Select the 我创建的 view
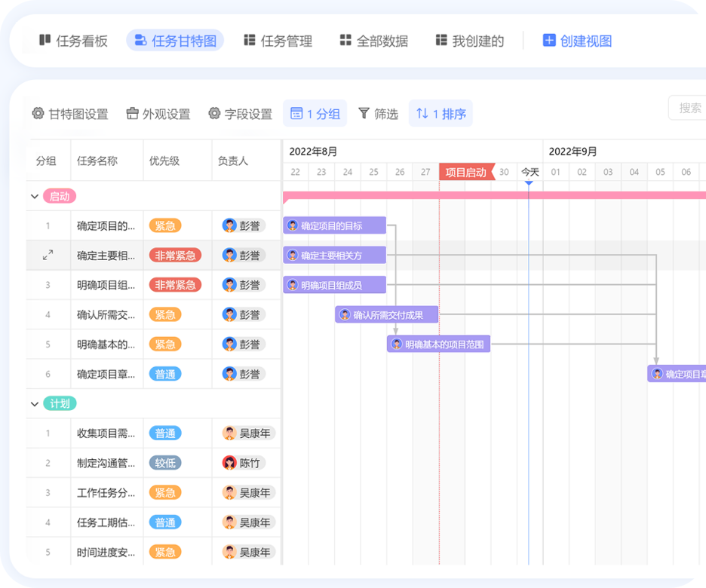Screen dimensions: 706x588 [469, 41]
